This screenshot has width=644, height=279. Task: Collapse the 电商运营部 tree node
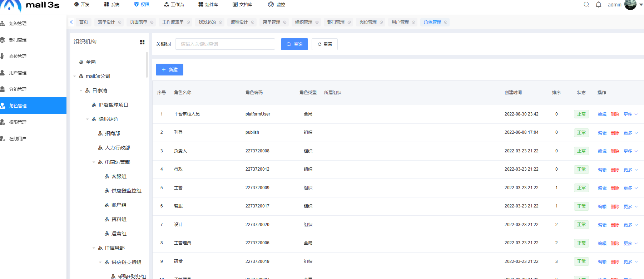(x=94, y=162)
